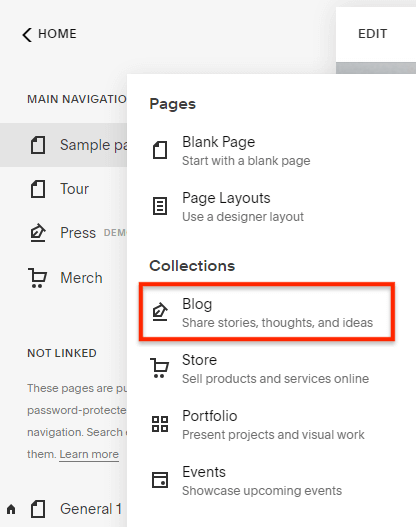
Task: Click the Page Layouts icon
Action: (160, 206)
